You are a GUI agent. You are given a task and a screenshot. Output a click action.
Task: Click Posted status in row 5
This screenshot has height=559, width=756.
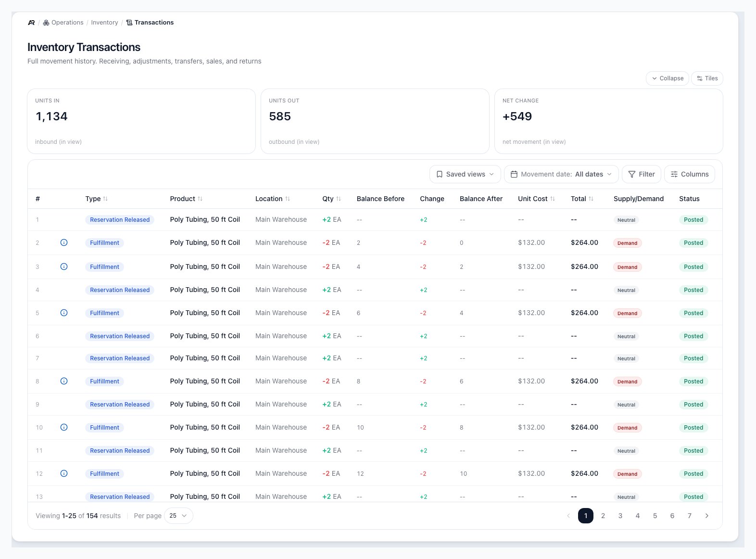coord(693,313)
